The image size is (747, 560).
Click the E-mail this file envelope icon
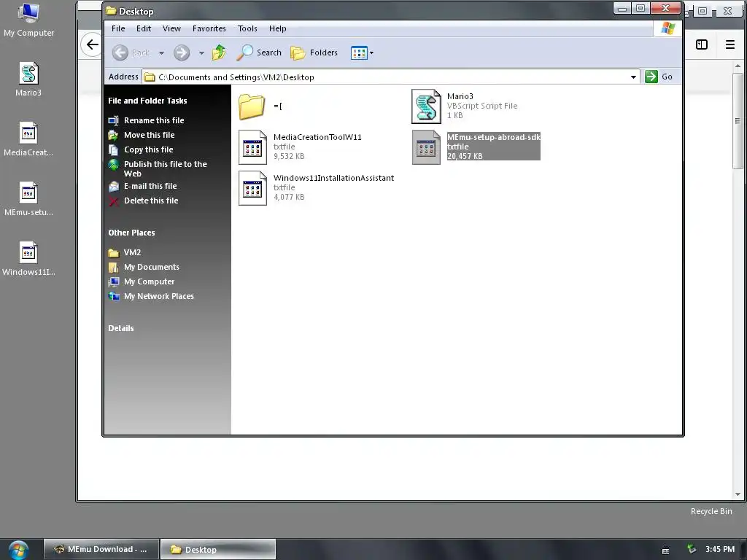coord(113,186)
